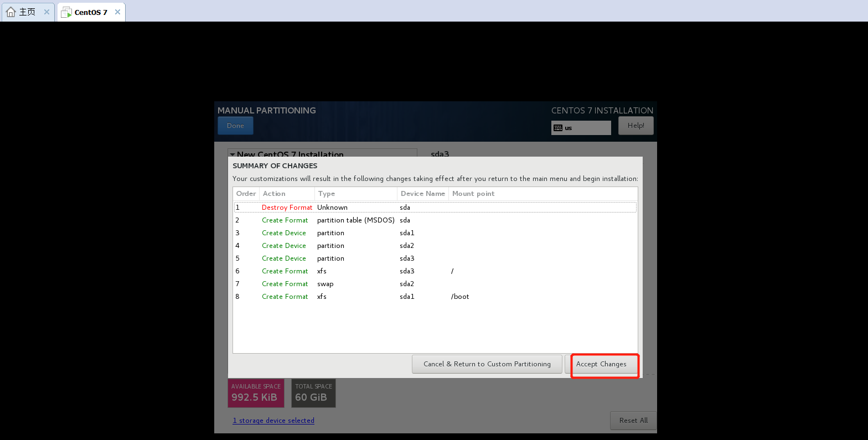
Task: Select row 8 'Create Format' action
Action: pos(285,297)
